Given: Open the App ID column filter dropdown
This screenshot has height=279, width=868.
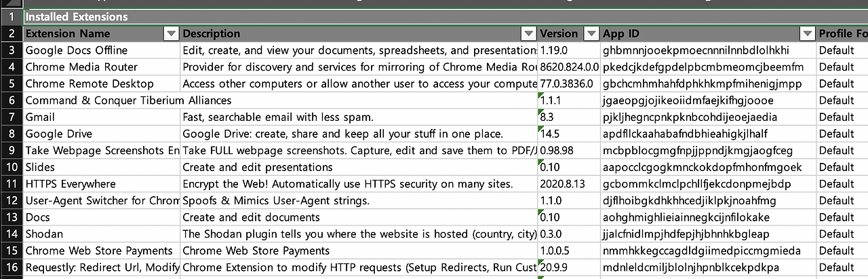Looking at the screenshot, I should [807, 33].
